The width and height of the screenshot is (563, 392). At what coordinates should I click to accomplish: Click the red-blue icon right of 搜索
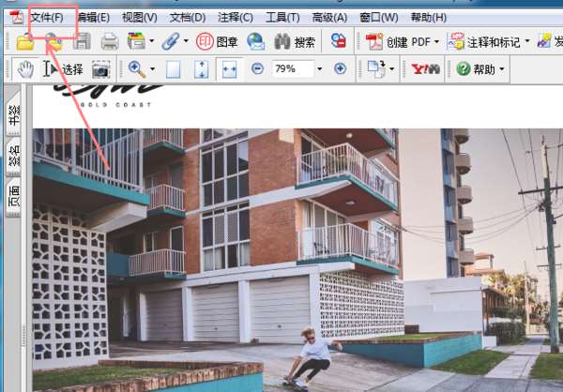(338, 41)
